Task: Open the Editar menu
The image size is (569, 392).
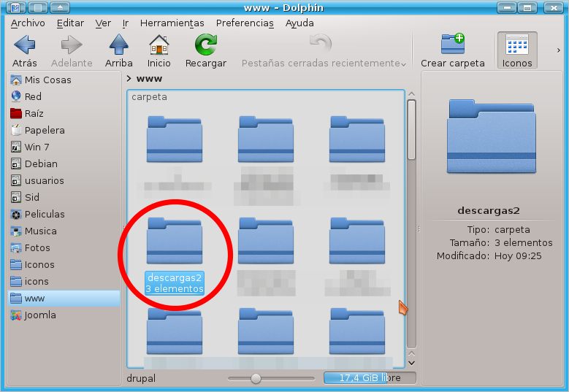Action: pyautogui.click(x=70, y=23)
